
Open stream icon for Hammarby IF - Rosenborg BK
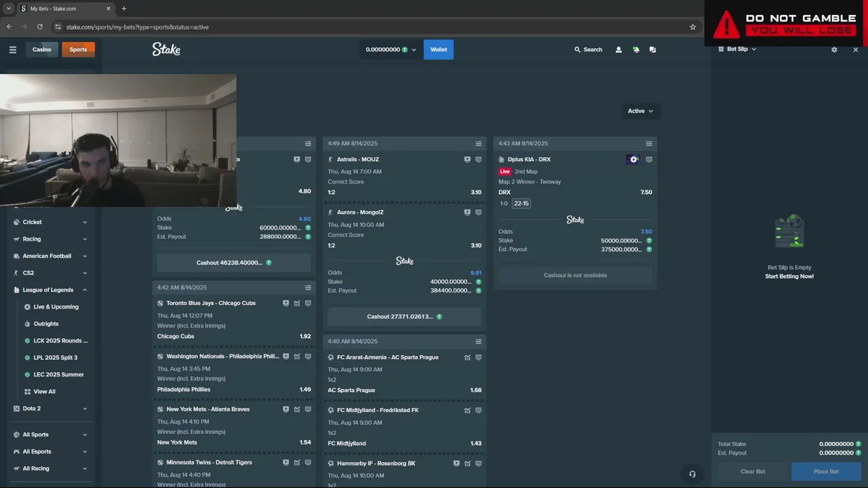click(456, 464)
